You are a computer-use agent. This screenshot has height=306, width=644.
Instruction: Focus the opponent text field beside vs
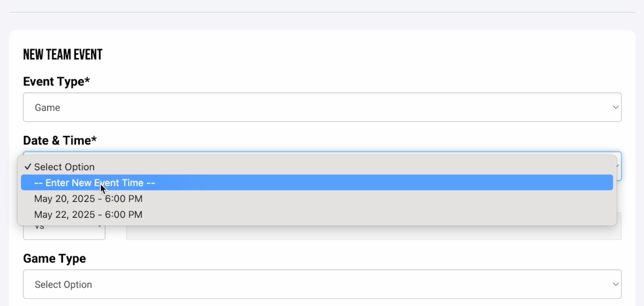coord(373,233)
